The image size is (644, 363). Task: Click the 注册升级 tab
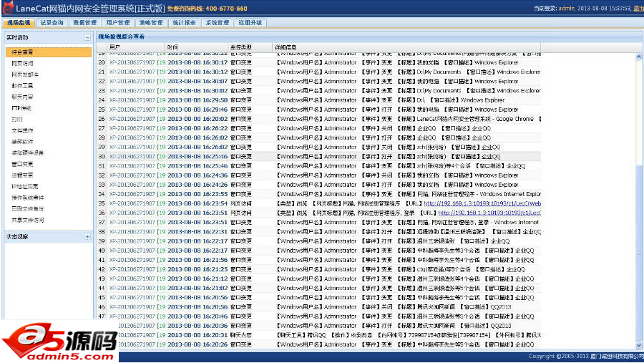click(250, 23)
